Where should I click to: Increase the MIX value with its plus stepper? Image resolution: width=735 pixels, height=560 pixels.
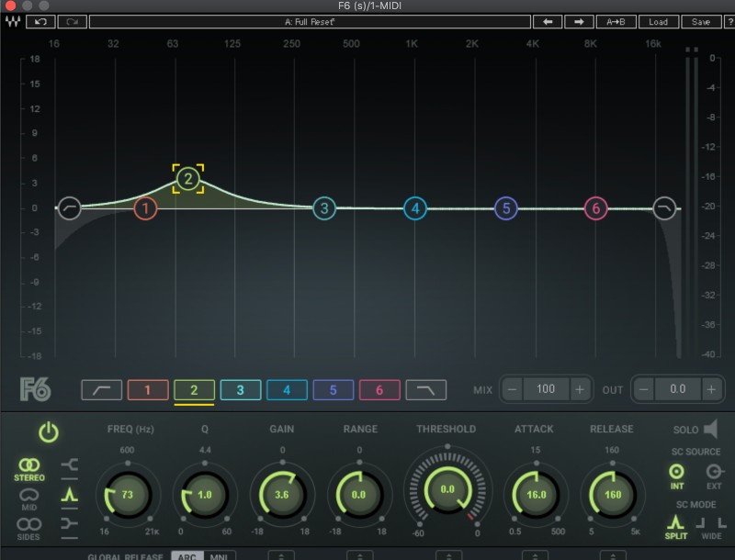click(580, 389)
